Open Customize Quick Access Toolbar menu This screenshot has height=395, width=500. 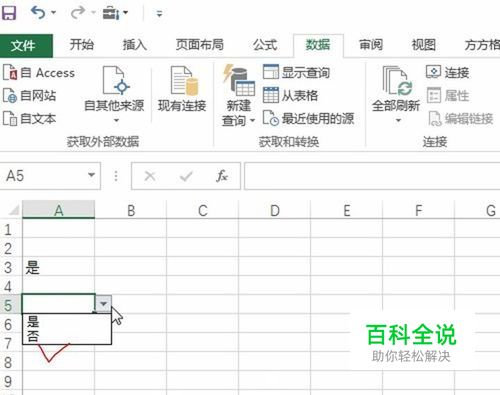click(x=159, y=14)
